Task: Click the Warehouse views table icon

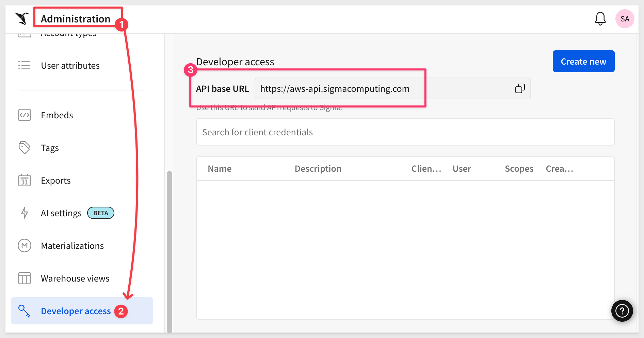Action: pyautogui.click(x=25, y=278)
